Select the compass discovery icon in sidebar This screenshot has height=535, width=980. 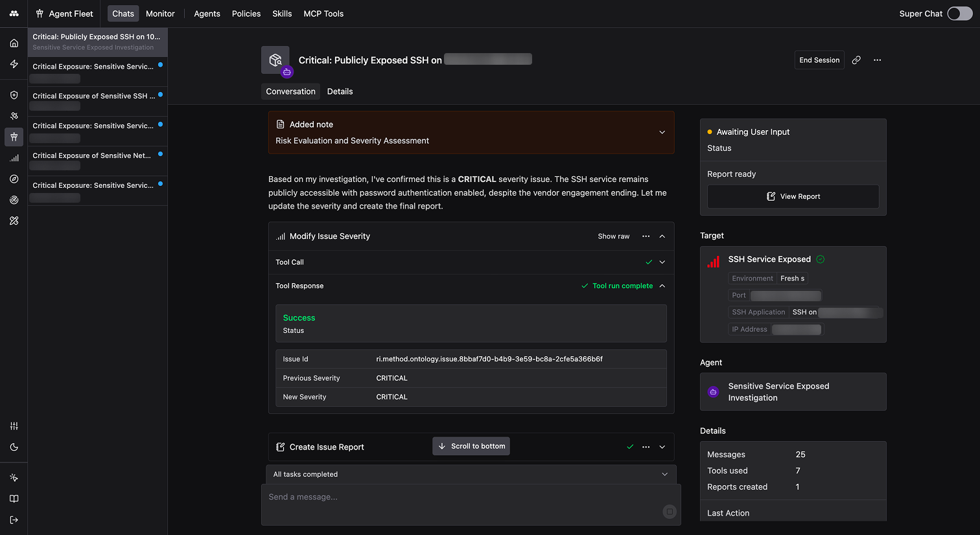14,179
